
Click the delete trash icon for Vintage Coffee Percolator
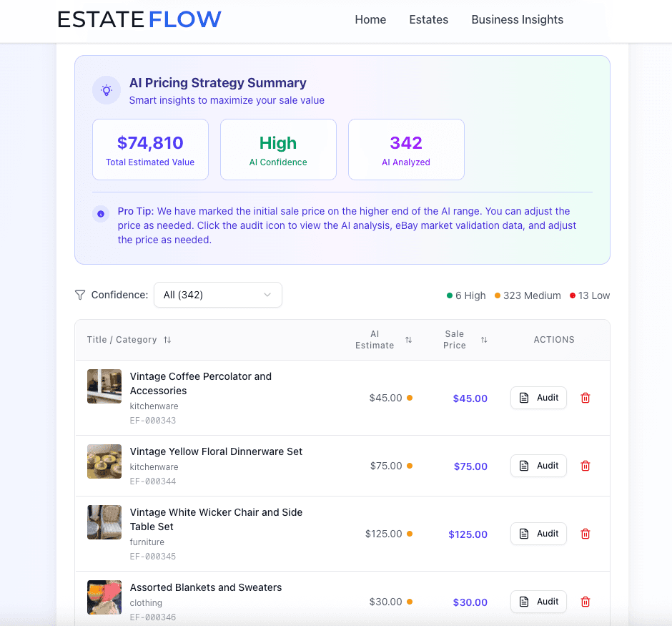pyautogui.click(x=585, y=398)
